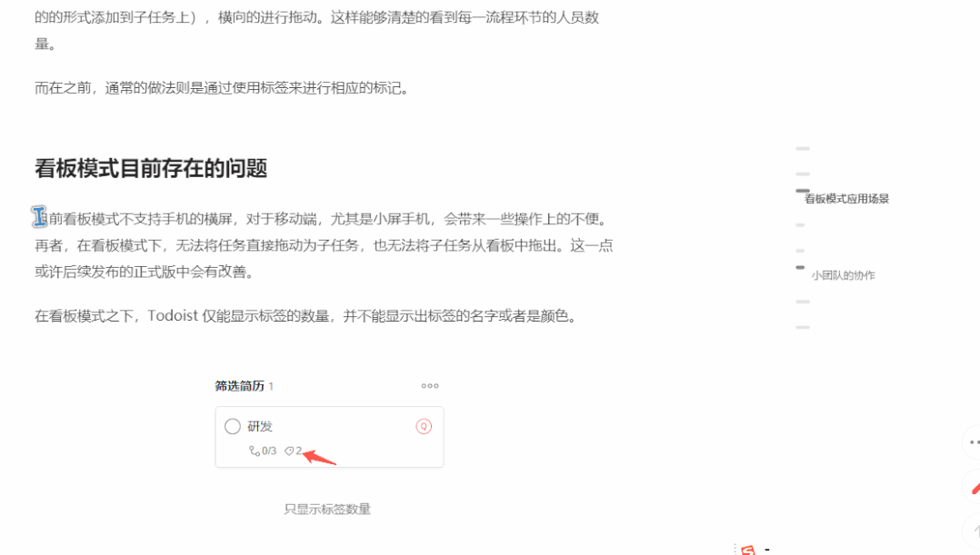This screenshot has width=980, height=555.
Task: Mark the 研发 task circle as complete
Action: pos(233,426)
